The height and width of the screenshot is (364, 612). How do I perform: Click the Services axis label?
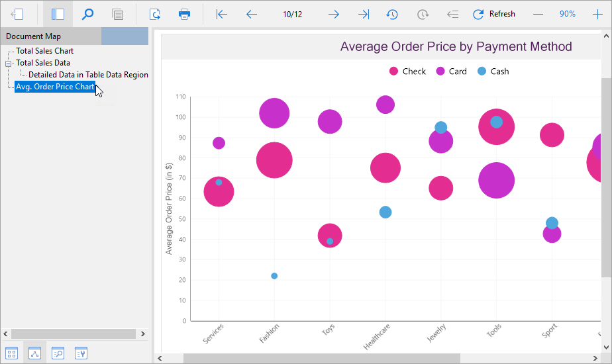[x=213, y=334]
